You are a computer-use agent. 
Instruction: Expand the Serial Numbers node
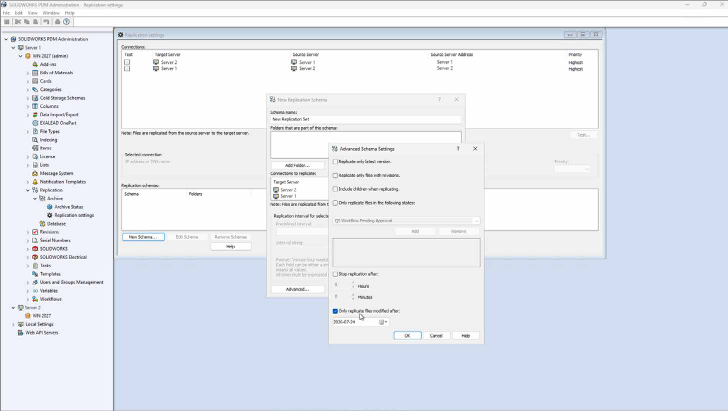(28, 241)
